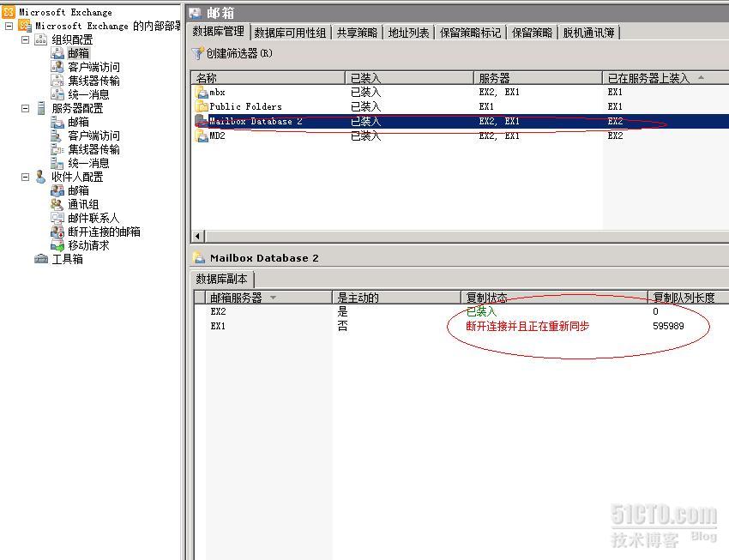Select the 数据库副本 tab
729x560 pixels.
(x=221, y=279)
